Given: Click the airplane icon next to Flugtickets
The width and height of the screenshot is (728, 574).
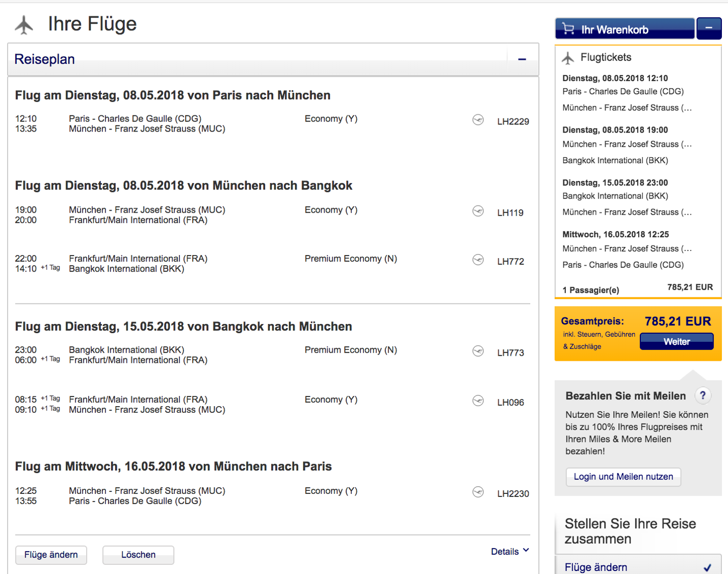Looking at the screenshot, I should (x=568, y=58).
